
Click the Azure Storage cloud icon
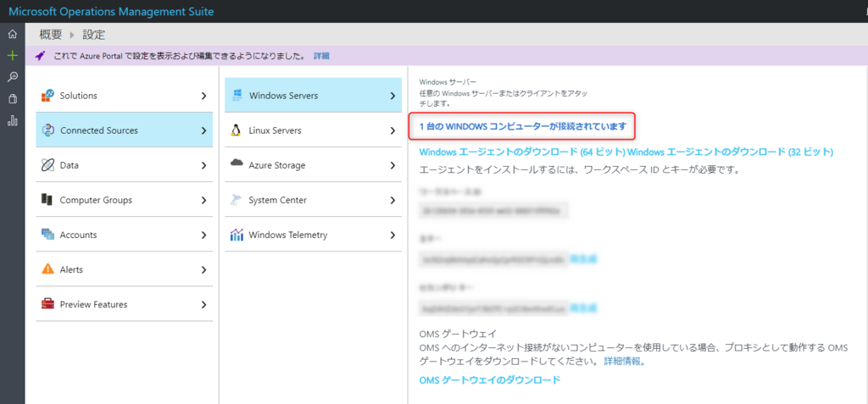(237, 163)
